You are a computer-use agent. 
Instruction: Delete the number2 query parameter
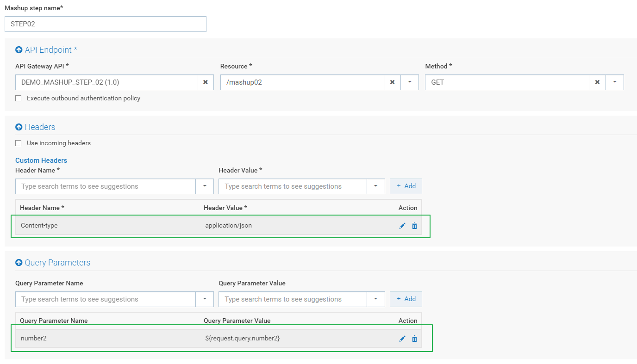[x=414, y=339]
